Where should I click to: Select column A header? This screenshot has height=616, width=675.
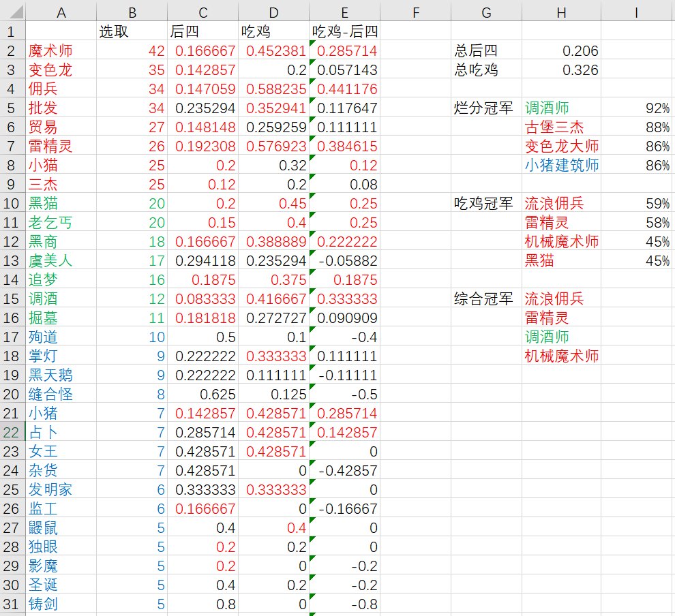[x=61, y=12]
